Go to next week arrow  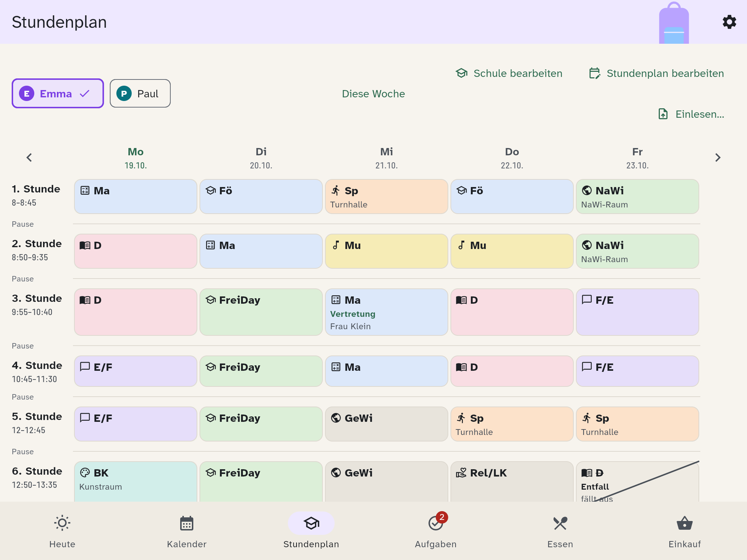(718, 157)
